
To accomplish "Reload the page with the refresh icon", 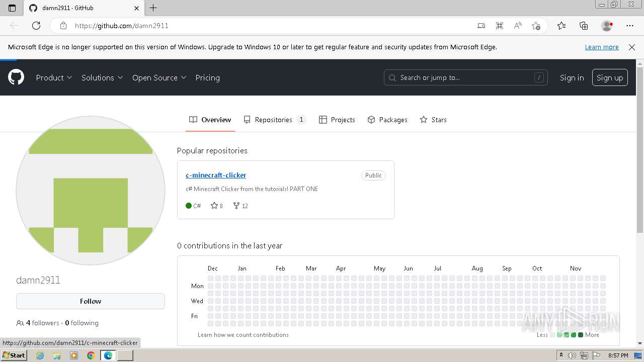I will [x=36, y=26].
